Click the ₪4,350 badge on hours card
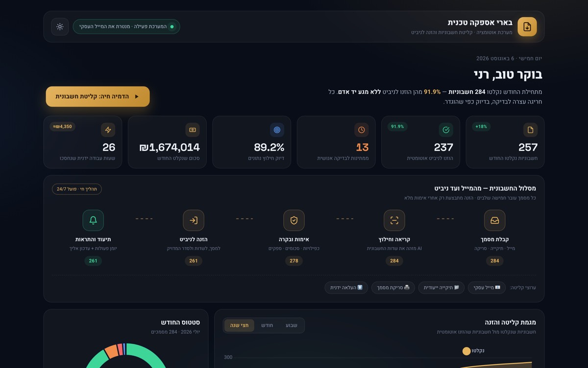The width and height of the screenshot is (588, 368). pos(63,127)
